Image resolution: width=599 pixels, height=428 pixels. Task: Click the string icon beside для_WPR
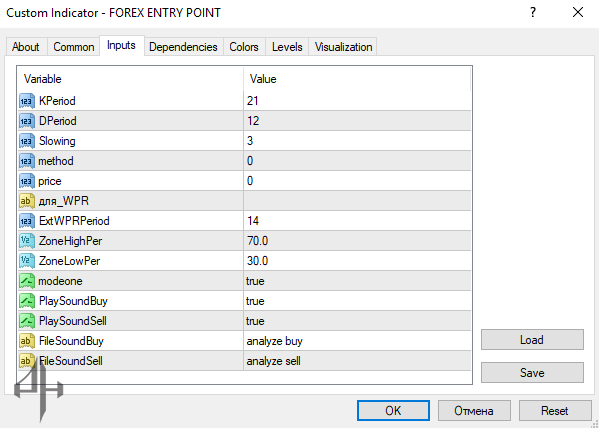[27, 201]
